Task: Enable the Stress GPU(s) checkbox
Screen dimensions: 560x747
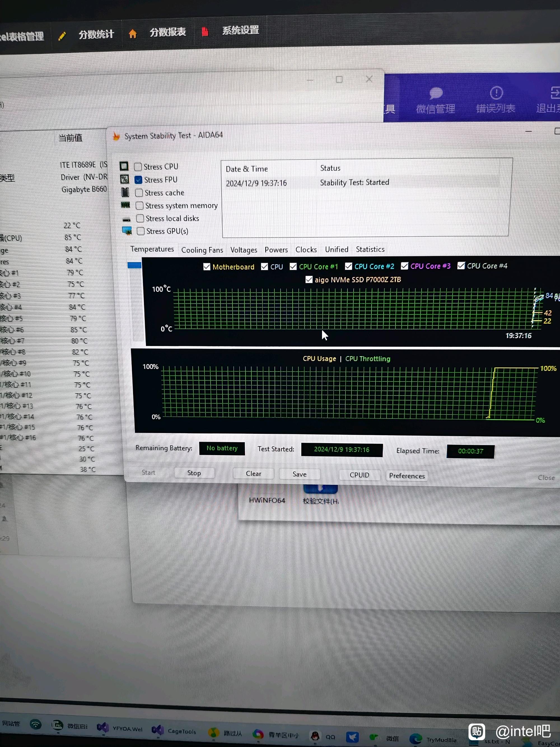Action: [x=141, y=231]
